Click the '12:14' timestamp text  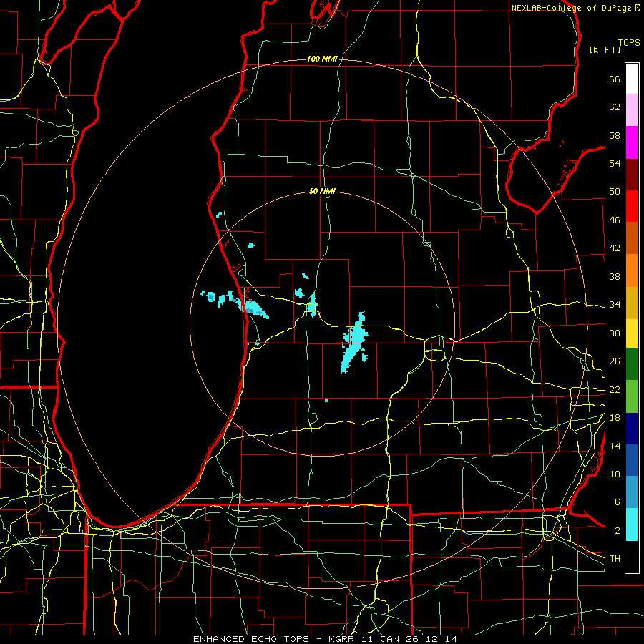point(443,639)
